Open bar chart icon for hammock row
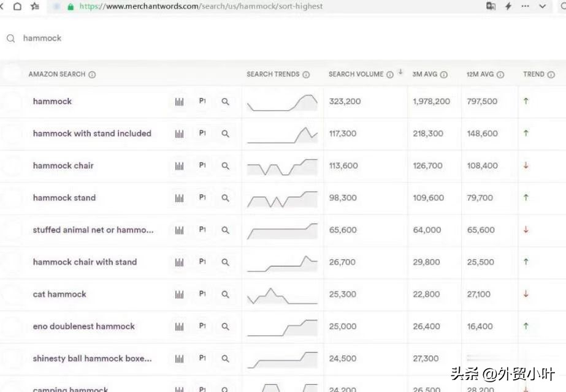The image size is (566, 392). 179,102
